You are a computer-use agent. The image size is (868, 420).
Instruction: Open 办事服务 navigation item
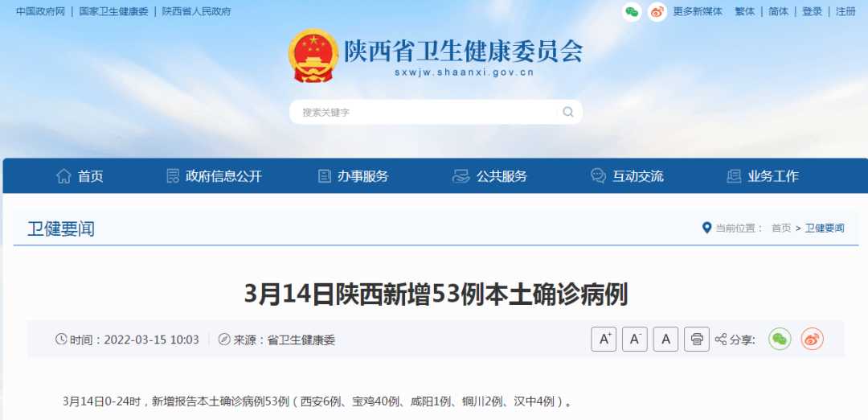point(353,176)
